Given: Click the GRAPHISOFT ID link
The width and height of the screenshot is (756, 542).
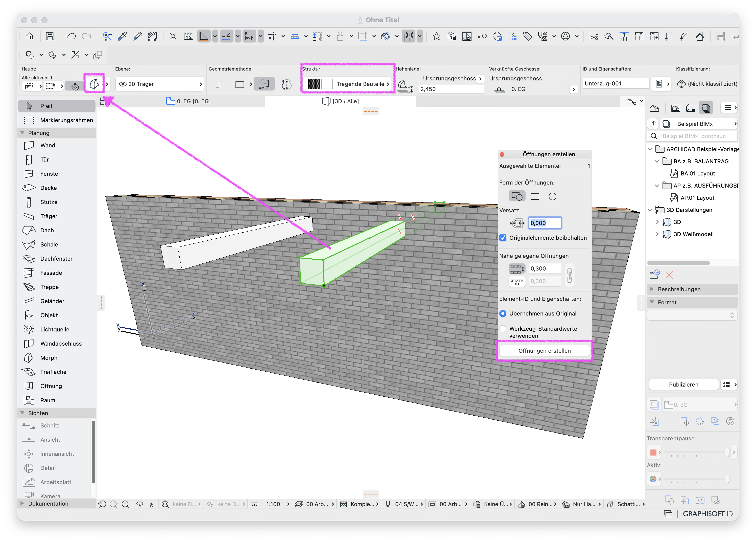Looking at the screenshot, I should pyautogui.click(x=708, y=514).
